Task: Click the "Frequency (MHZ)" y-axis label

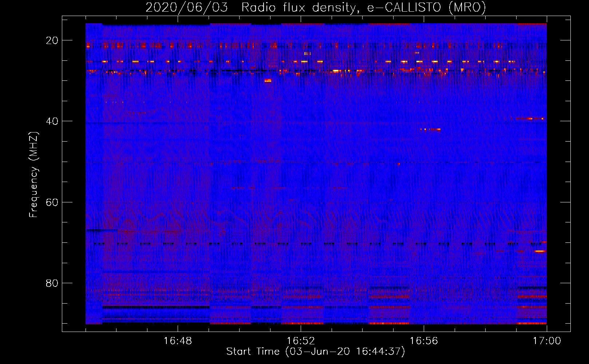Action: [33, 175]
